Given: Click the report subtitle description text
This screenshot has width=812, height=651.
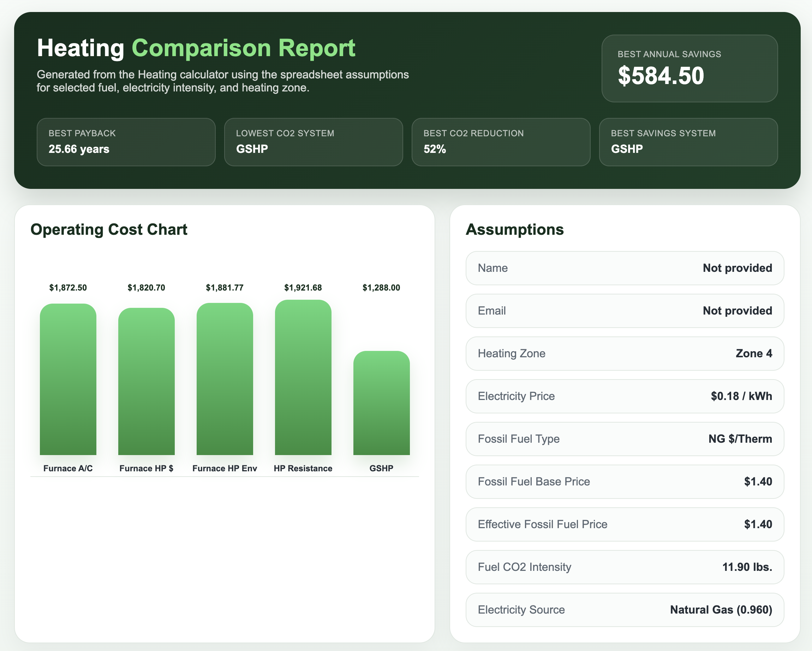Looking at the screenshot, I should [x=222, y=81].
